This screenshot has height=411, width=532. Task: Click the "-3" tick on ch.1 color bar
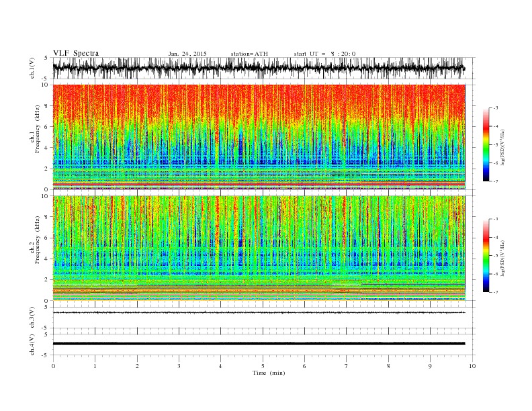pyautogui.click(x=496, y=108)
